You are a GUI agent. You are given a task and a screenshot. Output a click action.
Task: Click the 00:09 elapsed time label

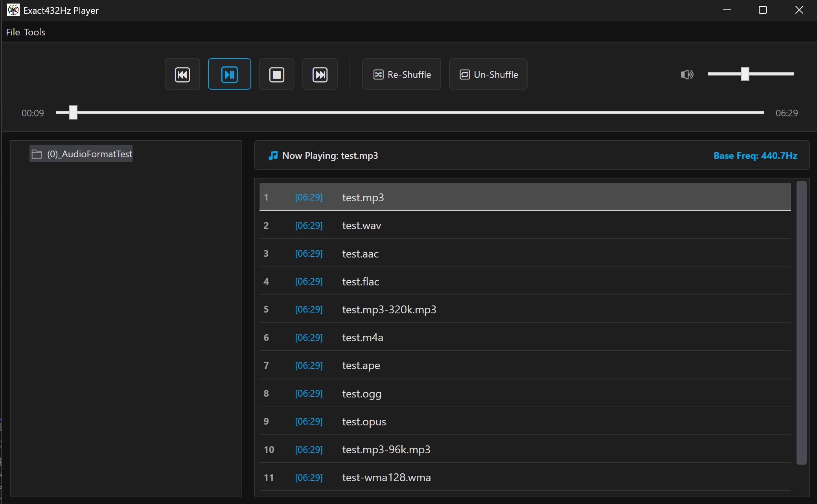pos(33,113)
